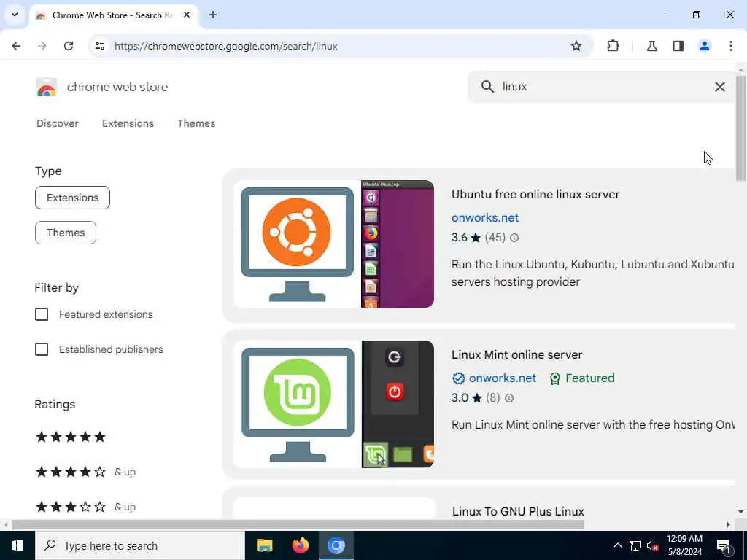
Task: Click onworks.net link under Ubuntu result
Action: [485, 217]
